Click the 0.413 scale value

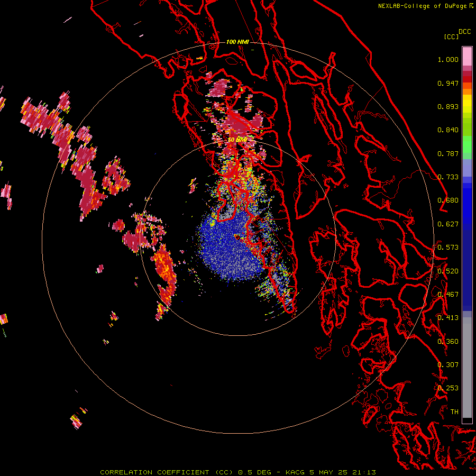[x=448, y=318]
